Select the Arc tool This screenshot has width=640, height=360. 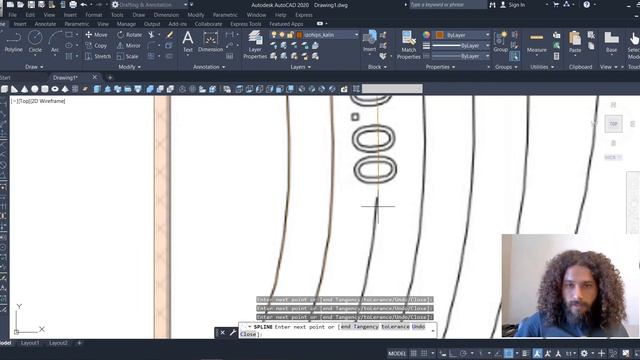(x=55, y=41)
